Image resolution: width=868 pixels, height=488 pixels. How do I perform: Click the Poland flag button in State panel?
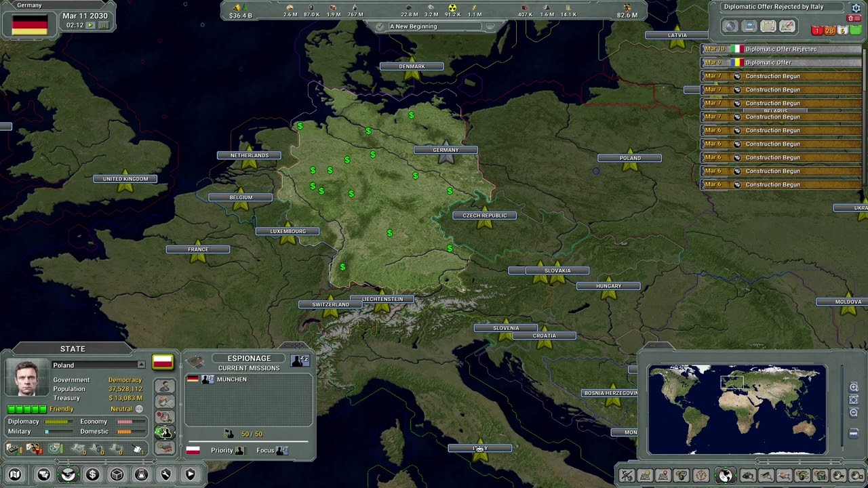click(x=163, y=361)
